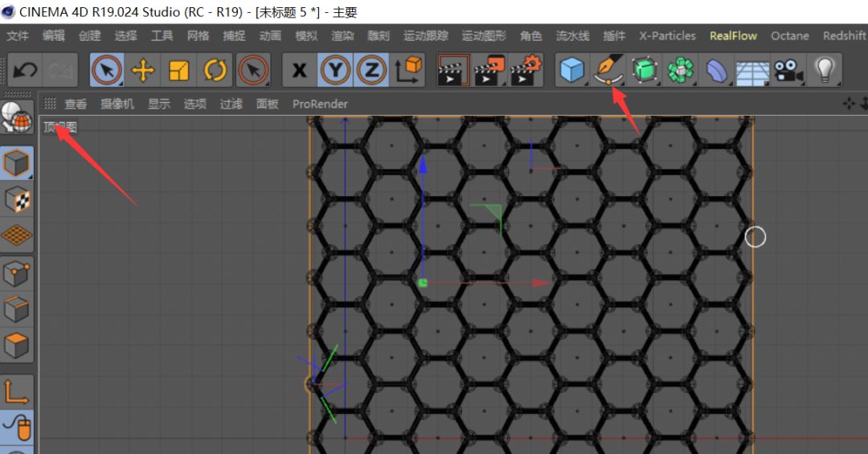868x454 pixels.
Task: Open the 流水线 menu
Action: (x=572, y=36)
